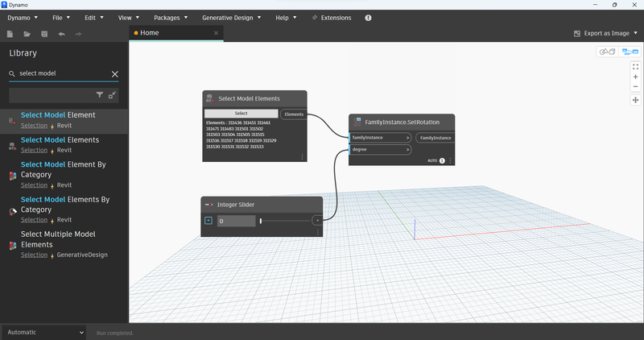Open Select Model Elements node options dots
Viewport: 644px width, 340px height.
(x=303, y=157)
